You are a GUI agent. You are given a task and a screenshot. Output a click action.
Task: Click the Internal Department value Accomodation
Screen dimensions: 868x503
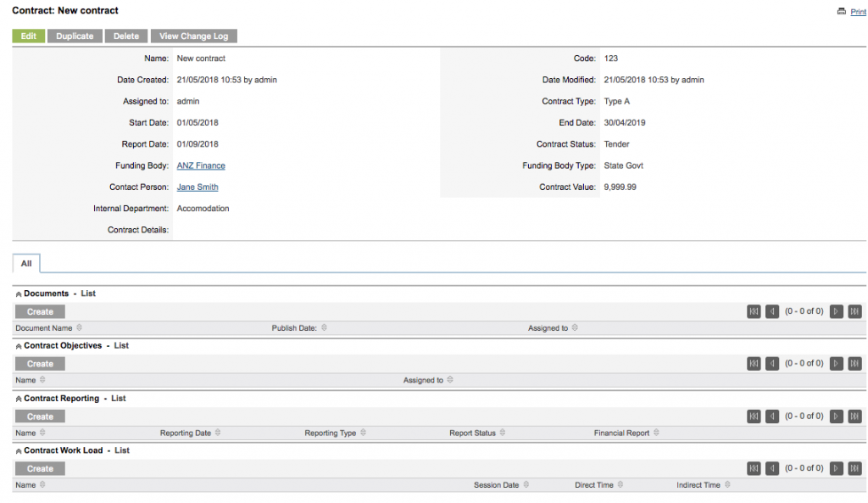203,209
